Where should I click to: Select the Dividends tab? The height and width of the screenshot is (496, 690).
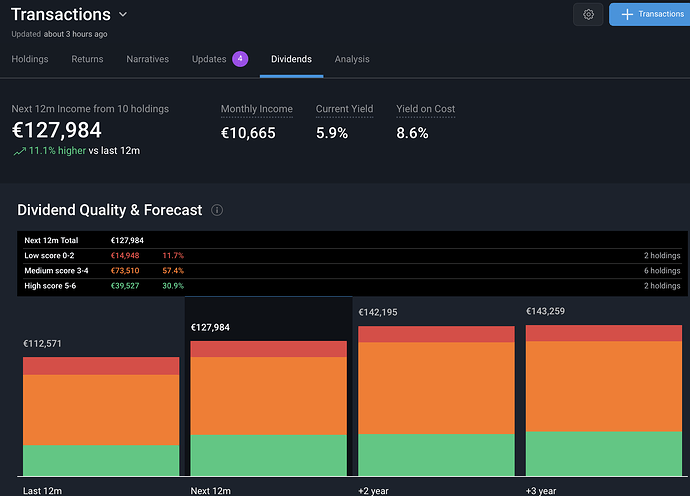(291, 60)
